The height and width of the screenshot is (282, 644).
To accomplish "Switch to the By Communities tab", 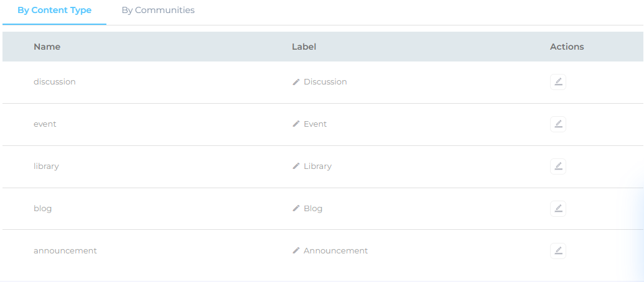I will click(158, 11).
